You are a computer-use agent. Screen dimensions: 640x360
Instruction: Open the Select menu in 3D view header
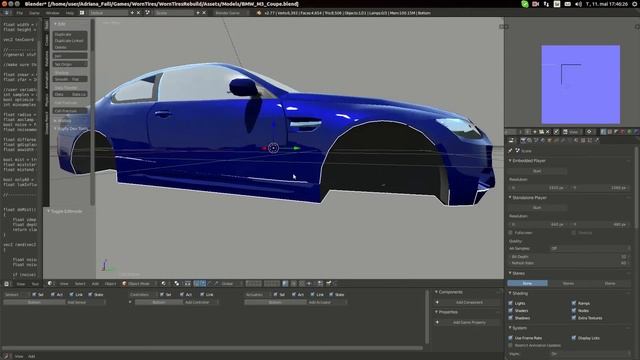click(x=80, y=284)
